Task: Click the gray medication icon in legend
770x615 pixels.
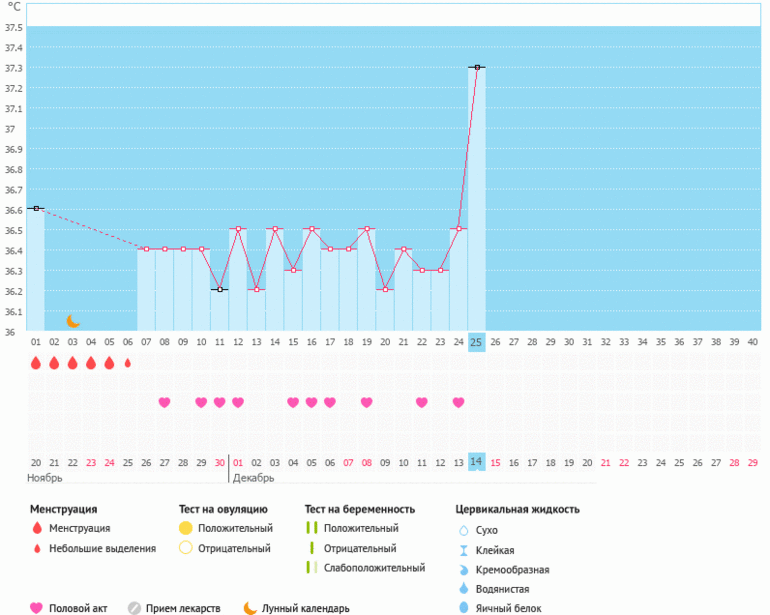Action: coord(134,607)
